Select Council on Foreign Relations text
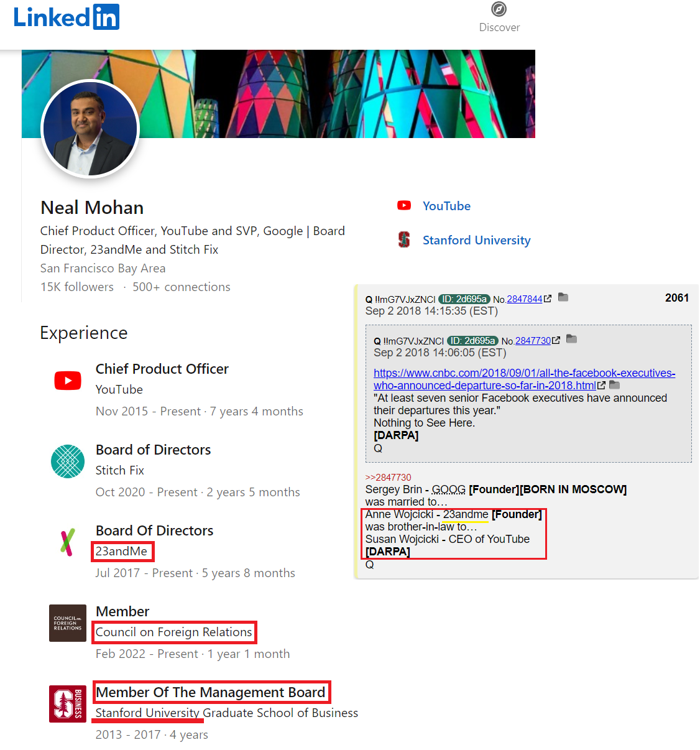This screenshot has width=700, height=750. pos(174,632)
